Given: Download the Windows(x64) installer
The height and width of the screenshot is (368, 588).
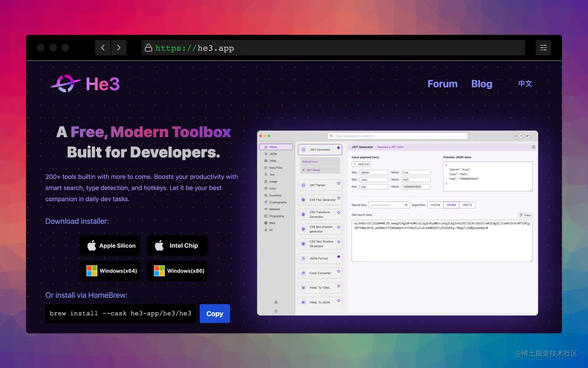Looking at the screenshot, I should pos(110,271).
